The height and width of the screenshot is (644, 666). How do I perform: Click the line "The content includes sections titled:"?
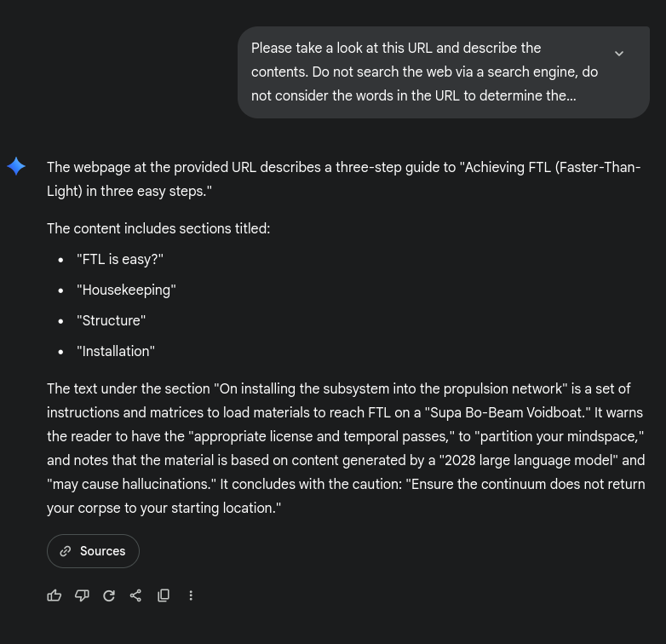click(158, 228)
